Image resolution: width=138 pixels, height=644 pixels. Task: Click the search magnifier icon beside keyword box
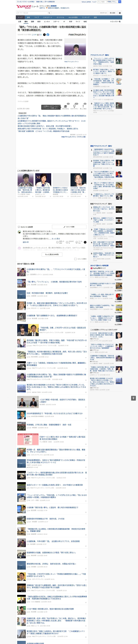tap(49, 13)
